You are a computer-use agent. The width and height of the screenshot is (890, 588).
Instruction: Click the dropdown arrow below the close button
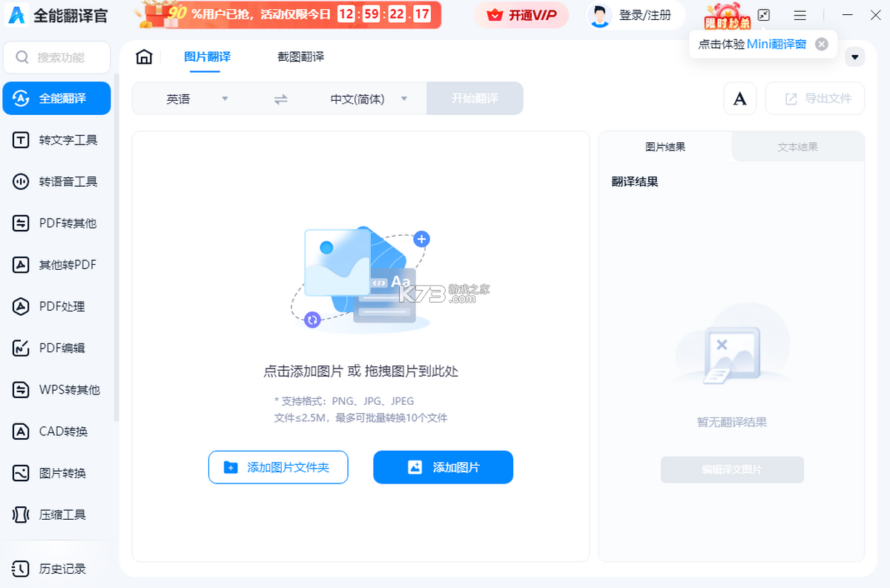pyautogui.click(x=855, y=57)
